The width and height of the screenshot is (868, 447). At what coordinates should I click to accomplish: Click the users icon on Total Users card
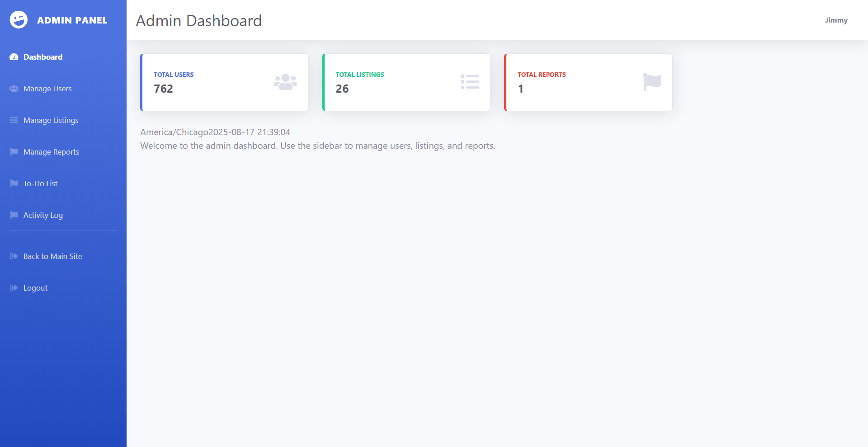pos(285,82)
